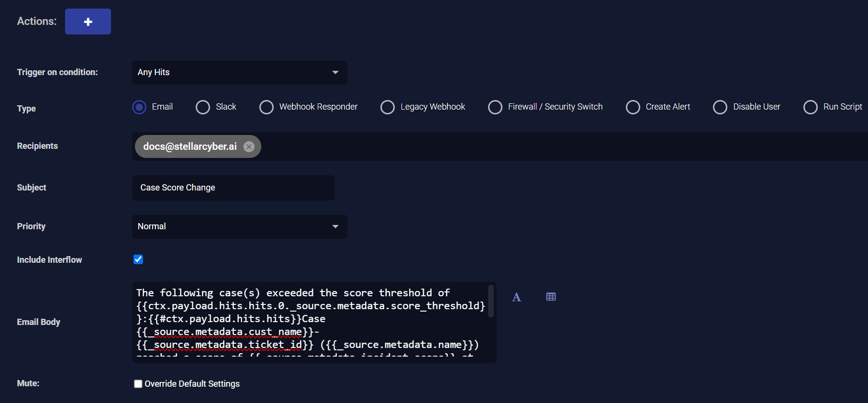868x403 pixels.
Task: Click the plus button to add an action
Action: 88,22
